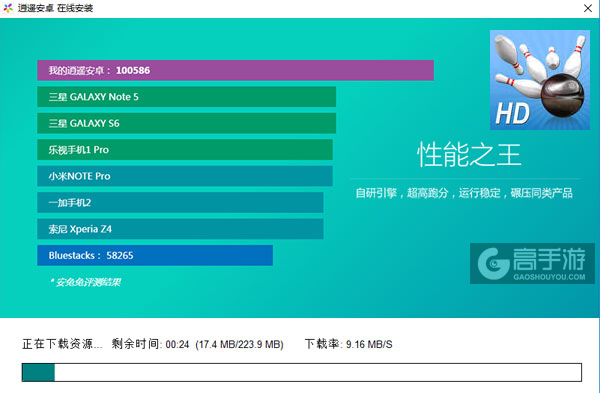Select the Bluestacks 58265 score bar

point(155,255)
